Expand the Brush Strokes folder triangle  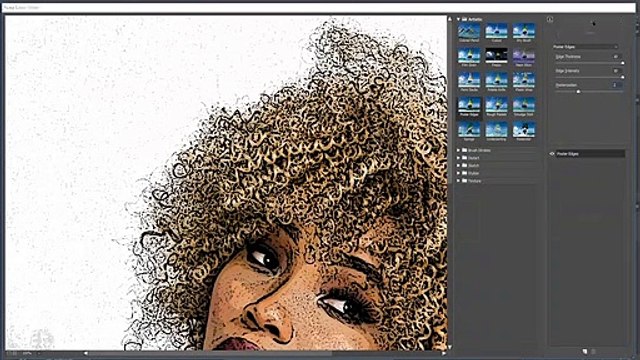458,150
